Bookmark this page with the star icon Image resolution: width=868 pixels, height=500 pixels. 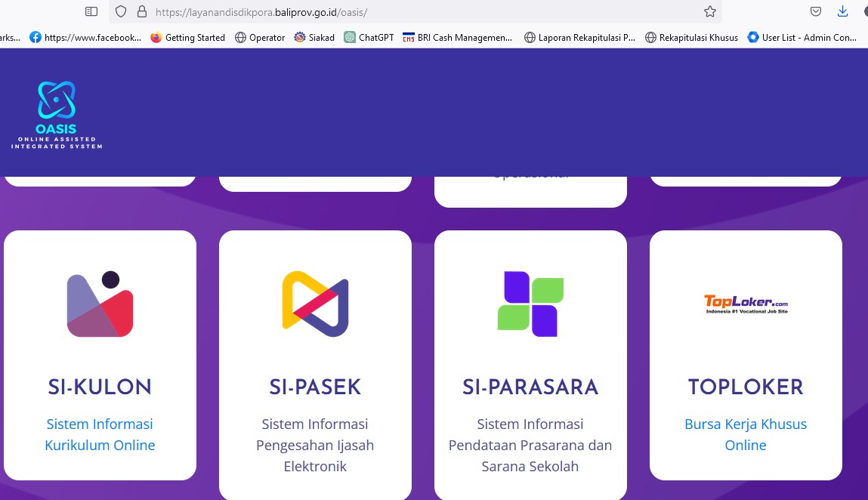point(709,11)
